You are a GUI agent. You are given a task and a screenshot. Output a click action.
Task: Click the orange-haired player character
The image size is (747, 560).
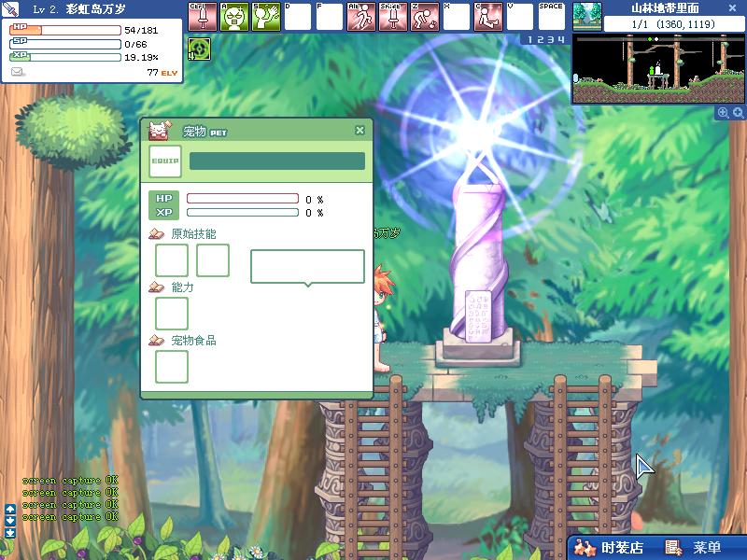pyautogui.click(x=384, y=318)
